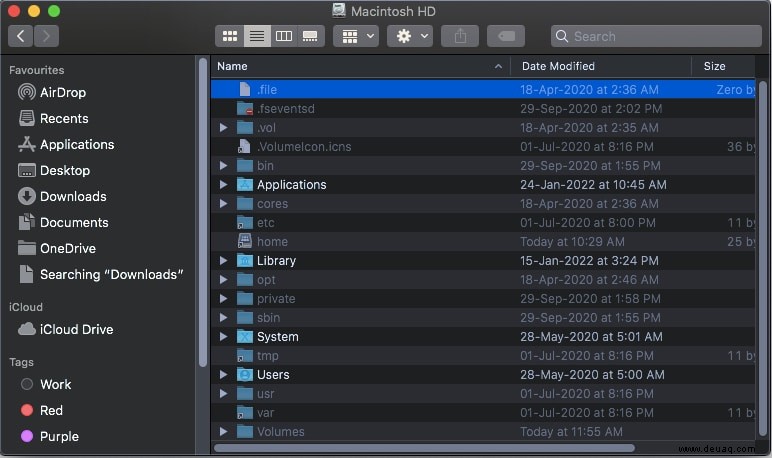This screenshot has width=772, height=458.
Task: Expand the System folder
Action: click(224, 336)
